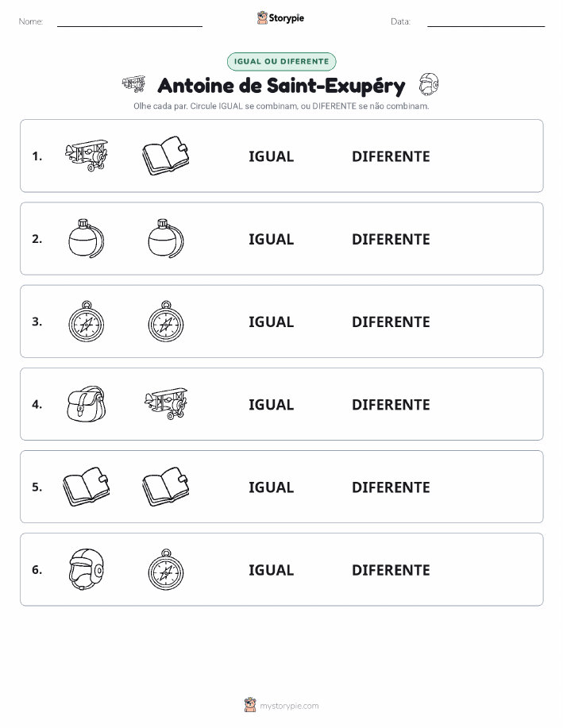Select IGUAL for pair 2
The width and height of the screenshot is (563, 728).
tap(272, 239)
